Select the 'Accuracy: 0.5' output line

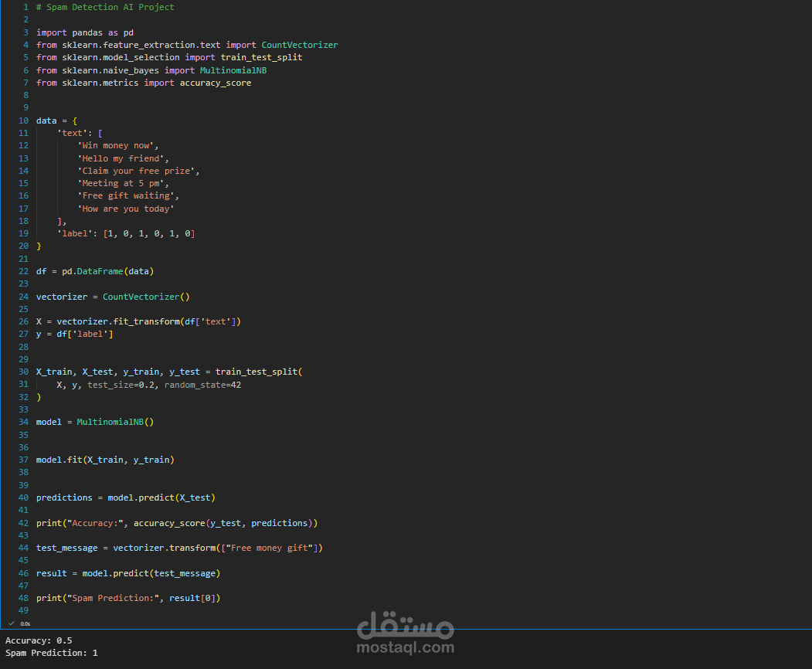point(39,640)
